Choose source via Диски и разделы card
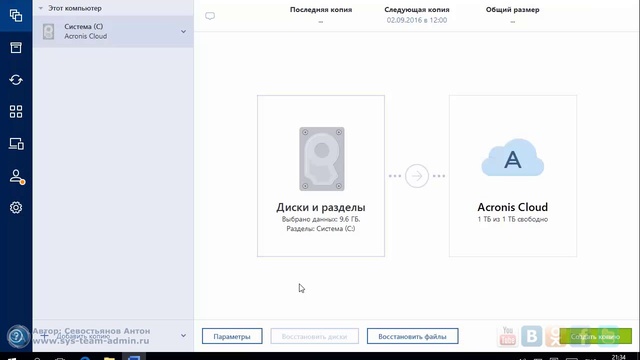Viewport: 640px width, 360px height. [x=321, y=176]
